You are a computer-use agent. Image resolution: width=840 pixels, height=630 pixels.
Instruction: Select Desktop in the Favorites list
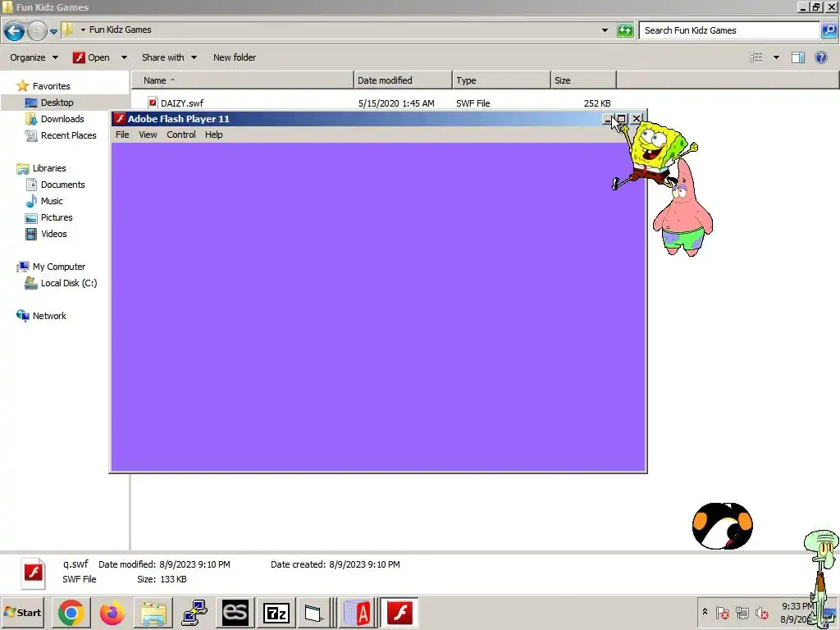(57, 103)
